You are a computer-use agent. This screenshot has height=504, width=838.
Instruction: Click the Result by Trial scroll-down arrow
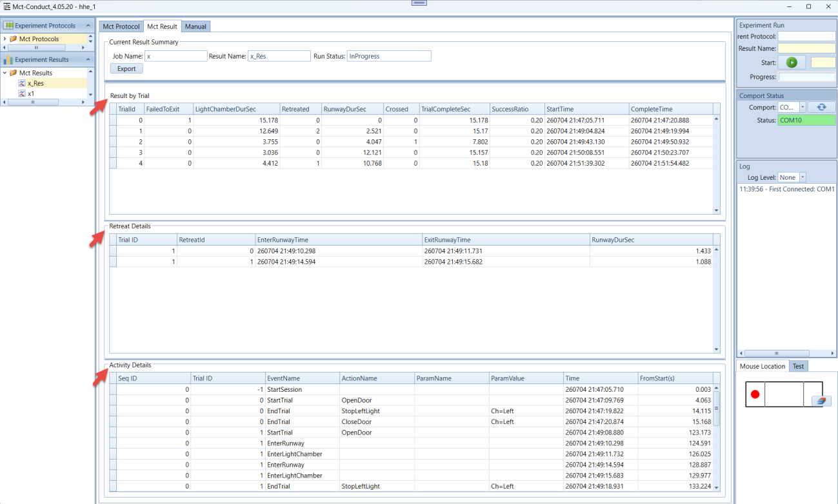[716, 210]
